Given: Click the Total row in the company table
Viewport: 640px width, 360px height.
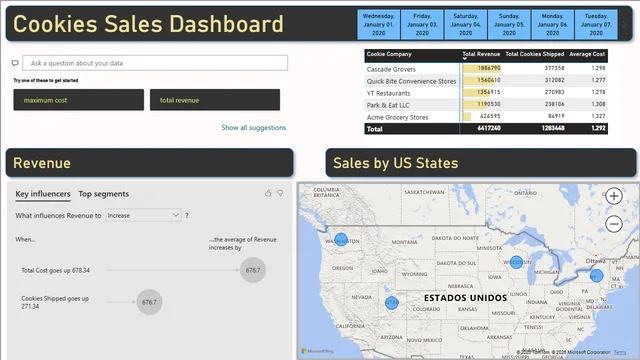Looking at the screenshot, I should (486, 129).
